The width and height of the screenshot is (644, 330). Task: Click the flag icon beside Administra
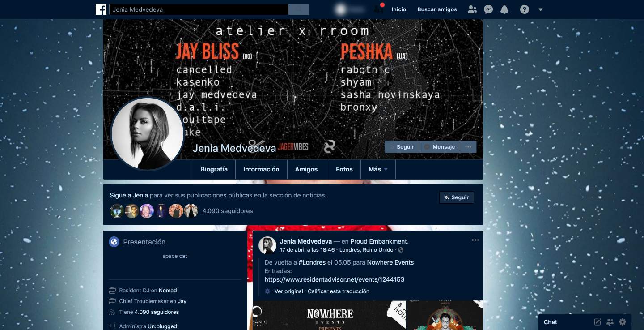pyautogui.click(x=112, y=326)
